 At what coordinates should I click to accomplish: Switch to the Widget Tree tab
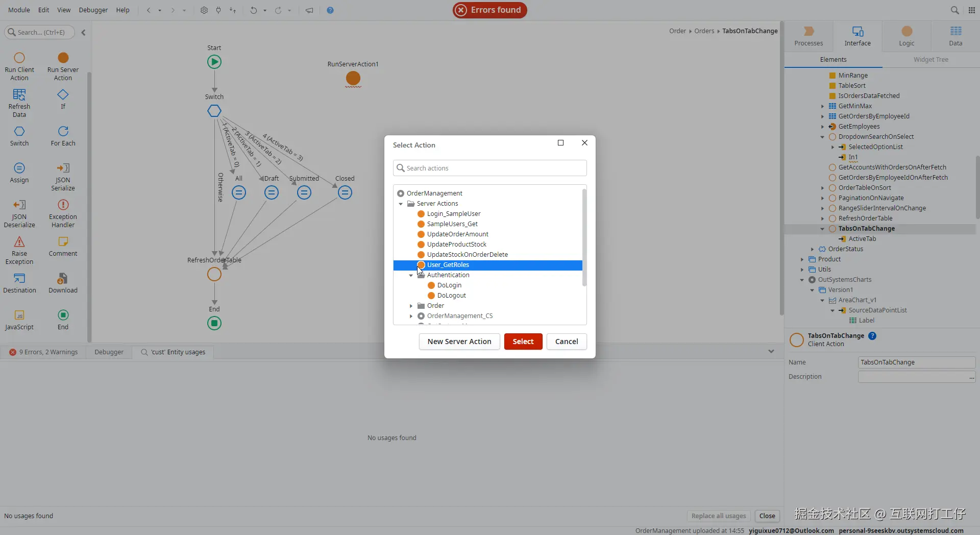(x=931, y=60)
